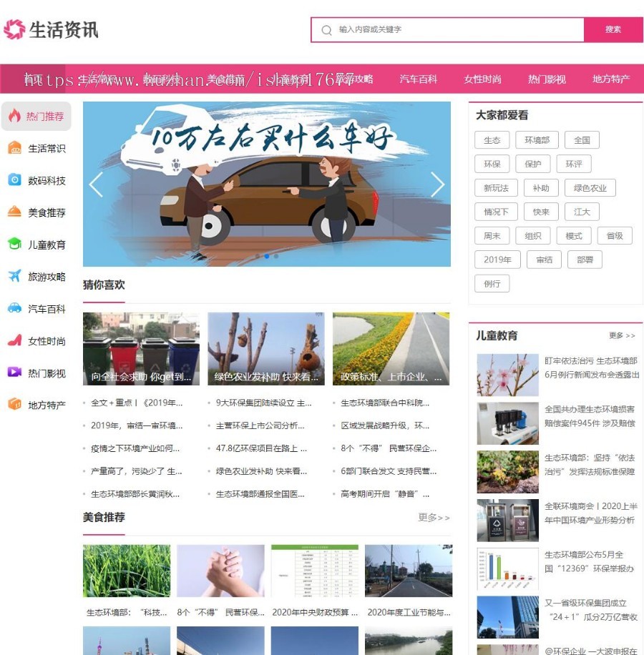The width and height of the screenshot is (644, 655).
Task: Open article 全国共办理生态环境损害
Action: (x=590, y=416)
